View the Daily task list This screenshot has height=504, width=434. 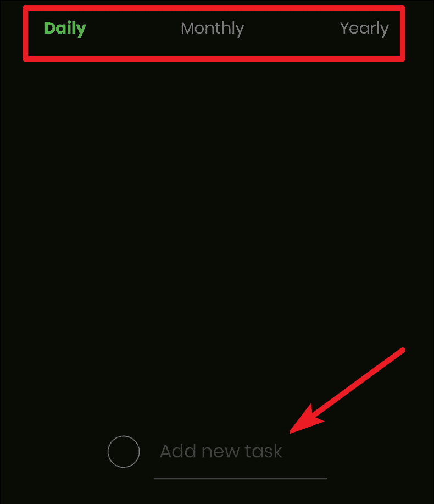tap(65, 29)
